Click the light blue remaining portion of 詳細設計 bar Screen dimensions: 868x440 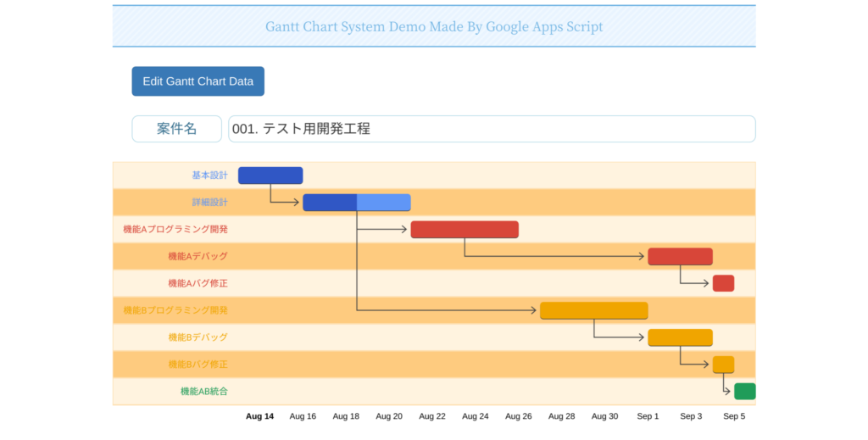pyautogui.click(x=383, y=203)
